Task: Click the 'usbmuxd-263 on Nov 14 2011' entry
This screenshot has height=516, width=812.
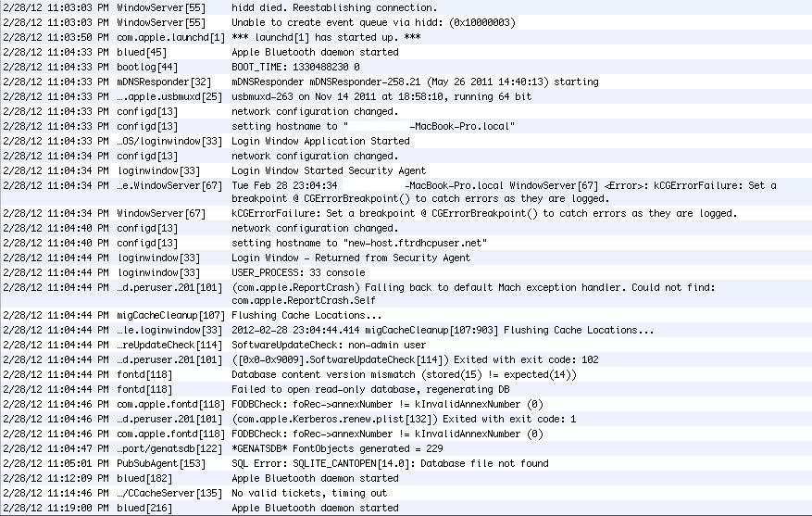Action: (x=381, y=97)
